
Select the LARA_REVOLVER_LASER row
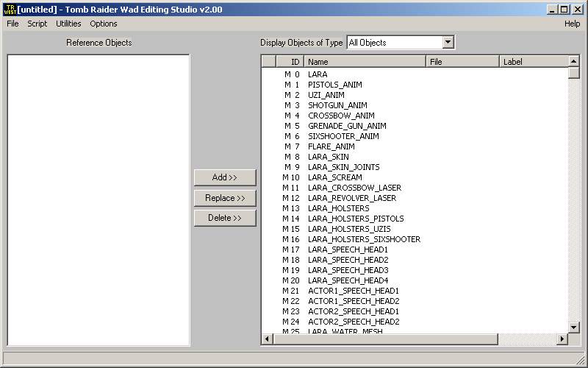[x=415, y=198]
